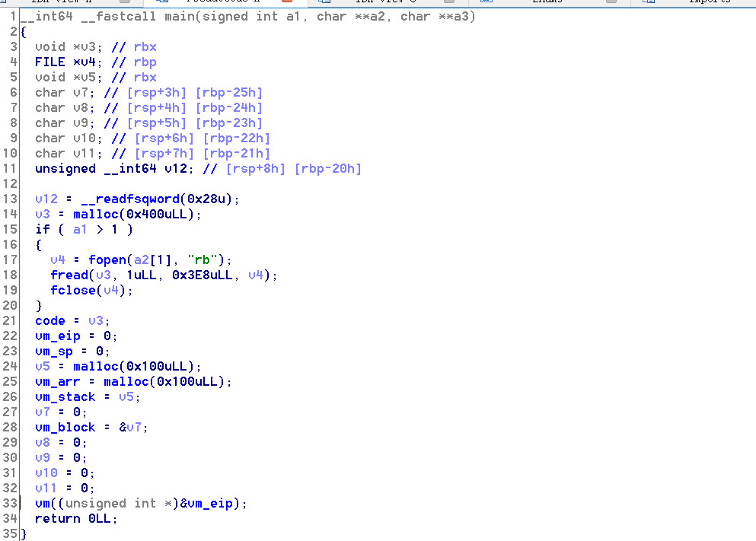Image resolution: width=756 pixels, height=541 pixels.
Task: Click the 0x28u argument on line 13
Action: tap(206, 199)
